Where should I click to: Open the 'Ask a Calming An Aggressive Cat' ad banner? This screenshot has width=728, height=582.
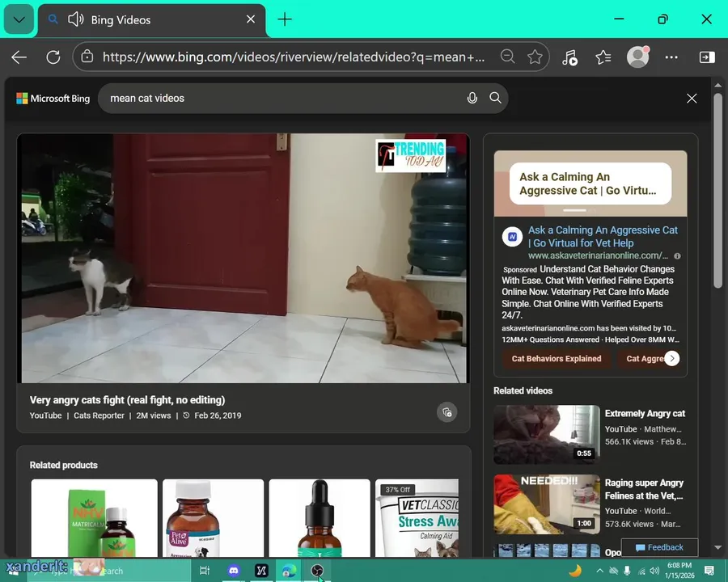(590, 183)
